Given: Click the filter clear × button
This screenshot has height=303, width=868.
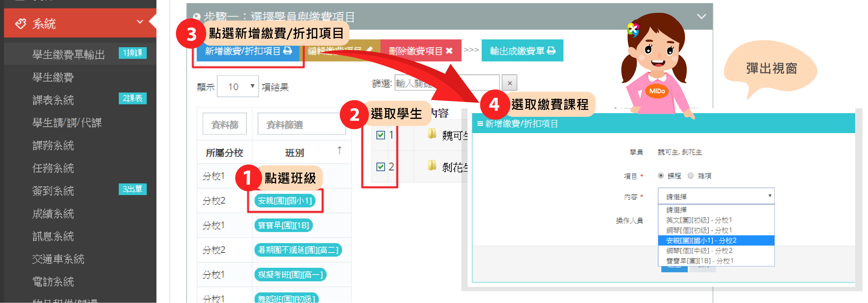Looking at the screenshot, I should [x=509, y=83].
